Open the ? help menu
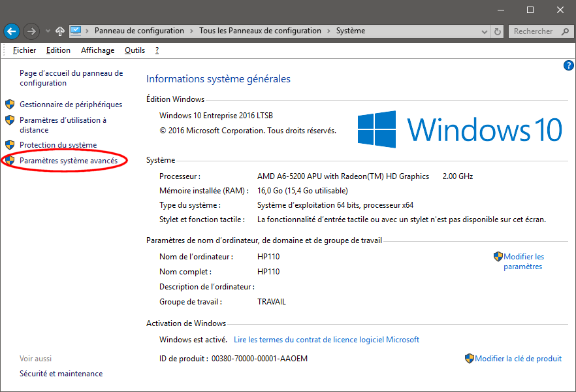 click(x=157, y=50)
